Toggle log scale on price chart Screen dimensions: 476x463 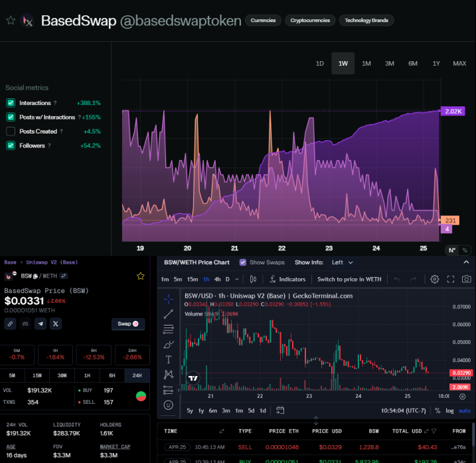449,411
